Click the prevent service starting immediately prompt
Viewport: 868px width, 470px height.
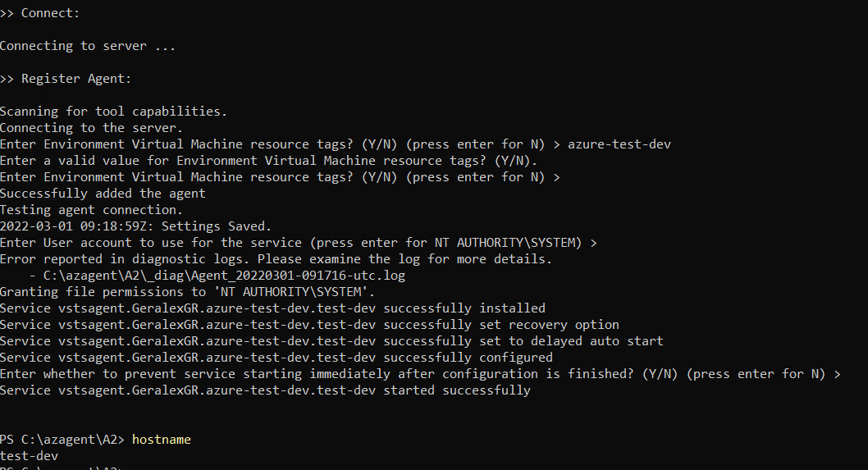click(420, 374)
